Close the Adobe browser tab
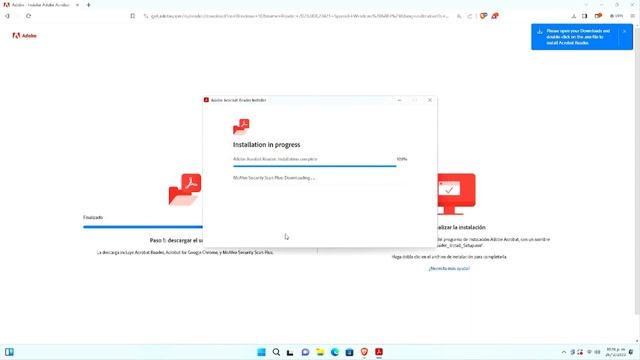 pos(77,5)
